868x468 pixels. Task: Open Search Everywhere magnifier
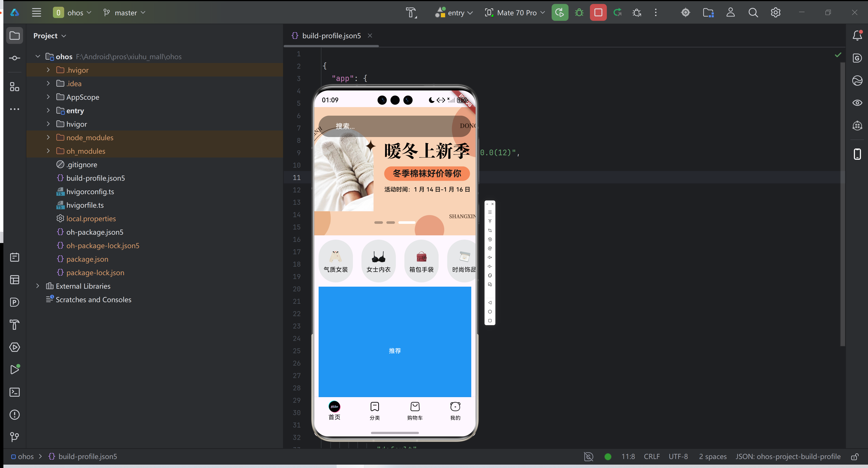point(753,13)
